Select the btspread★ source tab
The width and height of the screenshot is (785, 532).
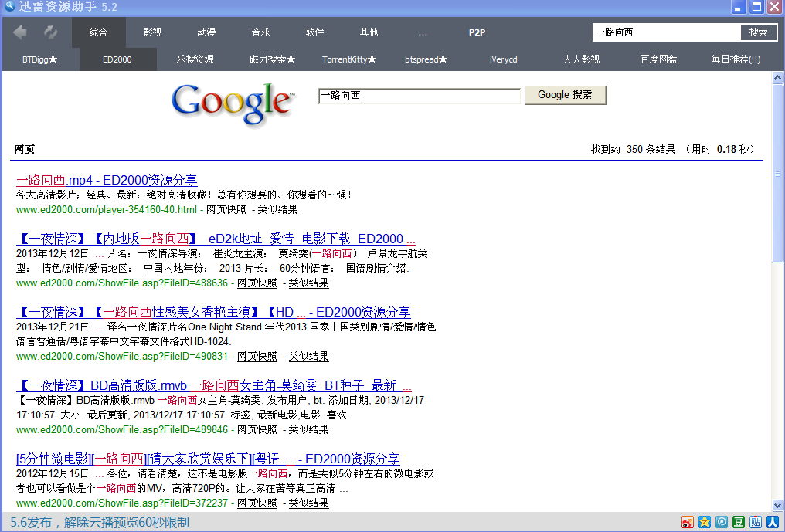point(426,59)
